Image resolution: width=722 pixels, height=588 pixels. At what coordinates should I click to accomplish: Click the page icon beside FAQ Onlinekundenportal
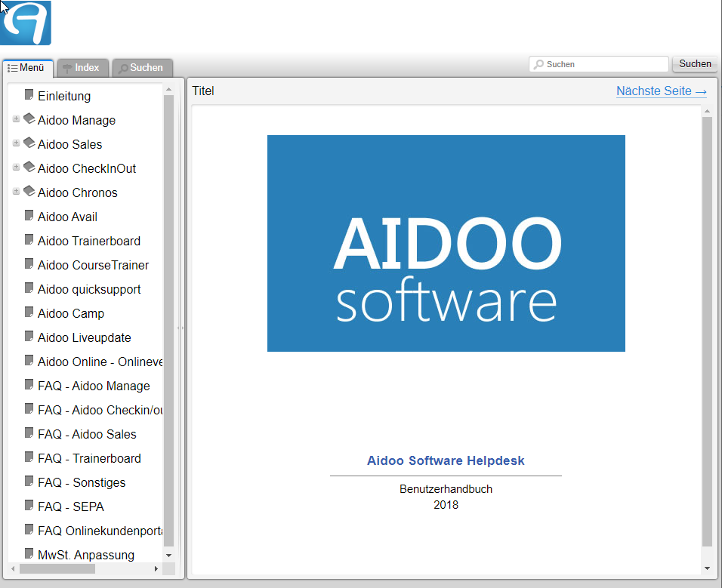29,529
